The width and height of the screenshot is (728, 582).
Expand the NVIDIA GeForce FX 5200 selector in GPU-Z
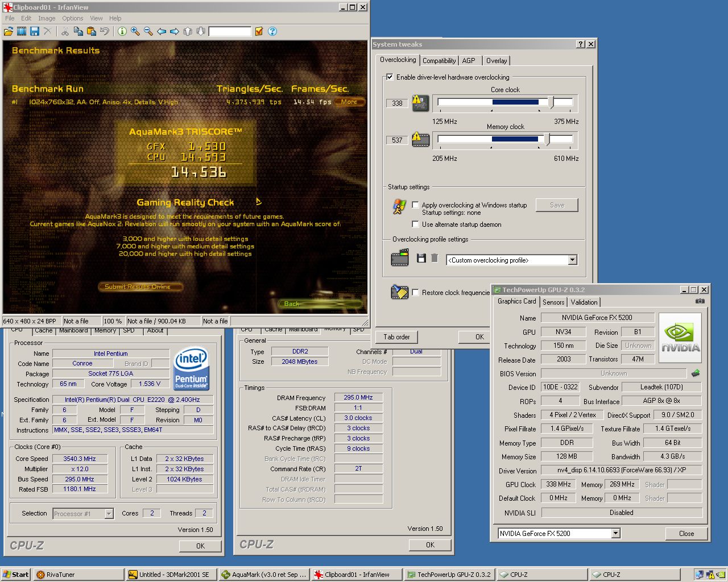(x=615, y=533)
